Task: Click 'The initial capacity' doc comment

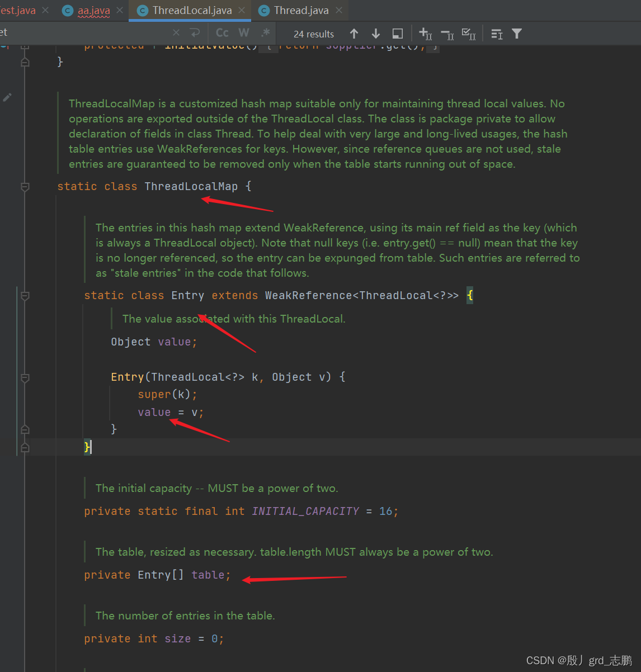Action: pyautogui.click(x=216, y=488)
